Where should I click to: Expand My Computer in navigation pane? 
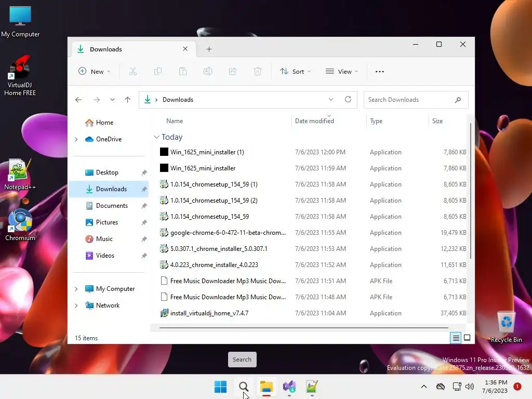pos(76,289)
